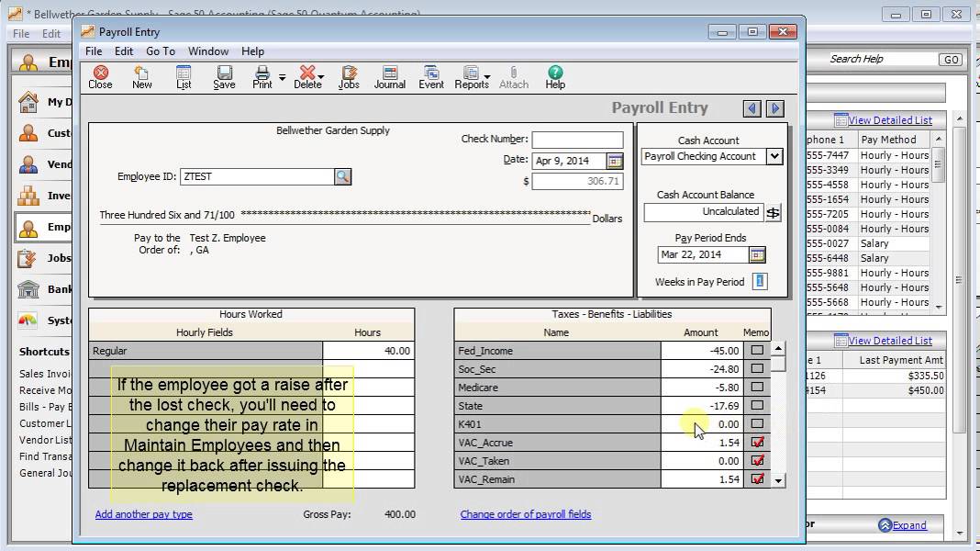Screen dimensions: 980x551
Task: Open the Print dropdown arrow
Action: coord(282,77)
